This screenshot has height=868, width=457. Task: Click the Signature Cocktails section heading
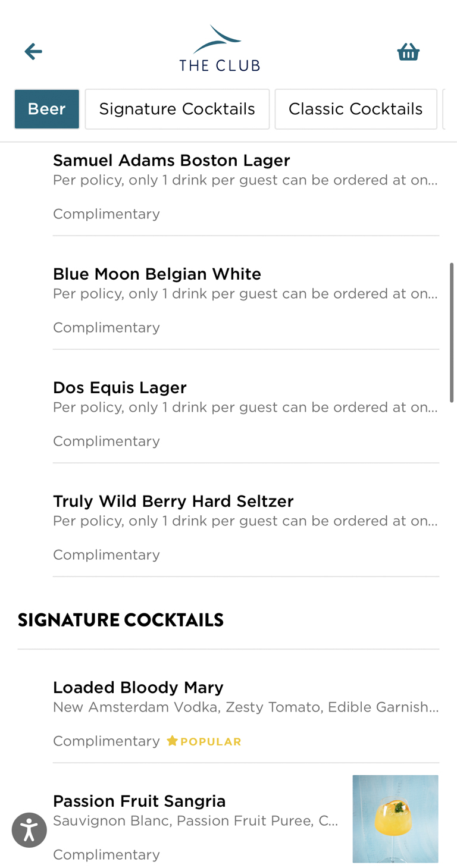click(121, 620)
